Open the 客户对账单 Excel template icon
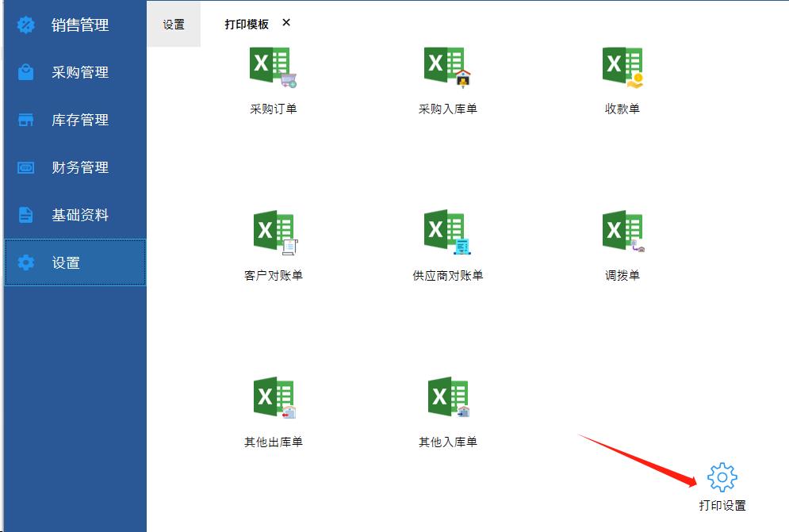 pos(276,232)
